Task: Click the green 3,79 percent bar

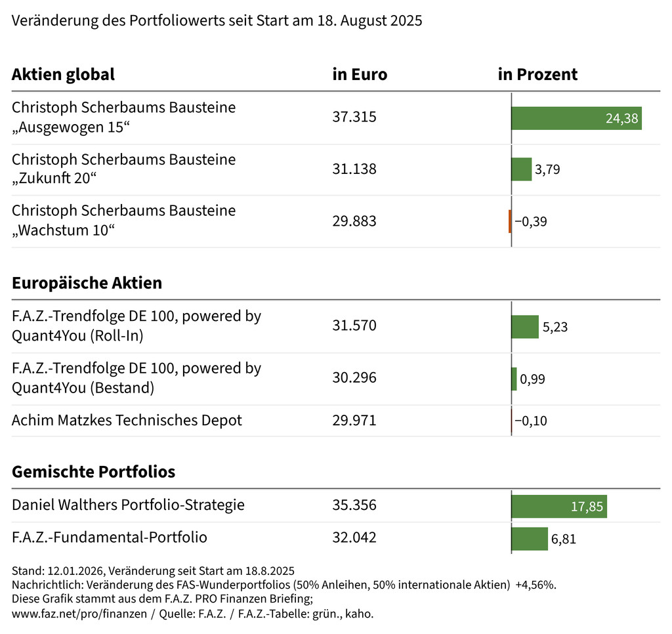Action: click(x=521, y=169)
